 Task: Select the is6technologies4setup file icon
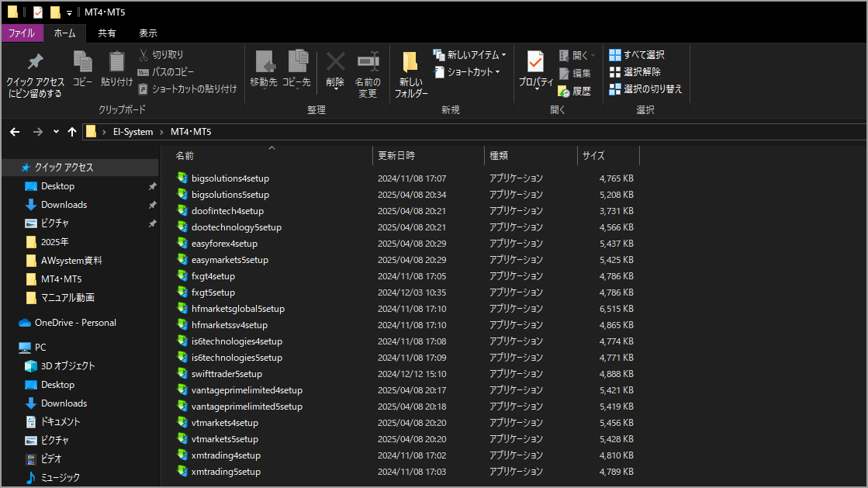click(x=182, y=341)
